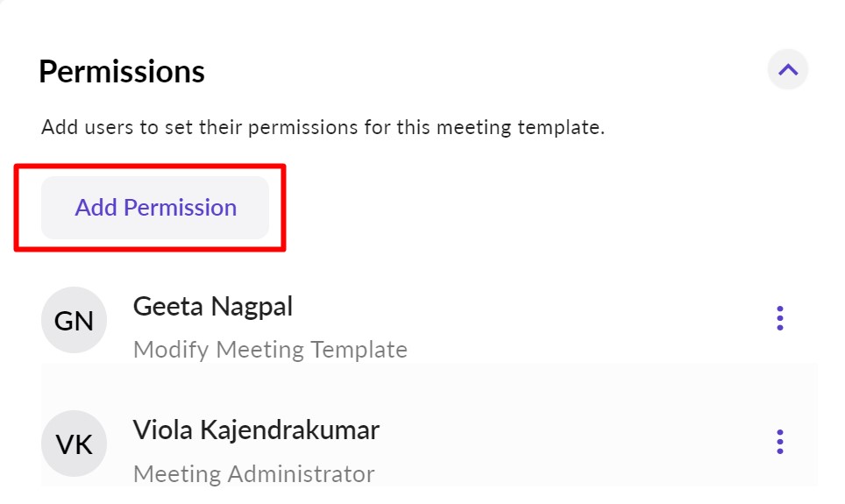The width and height of the screenshot is (845, 504).
Task: Open Viola Kajendrakumar's three-dot options menu
Action: coord(779,441)
